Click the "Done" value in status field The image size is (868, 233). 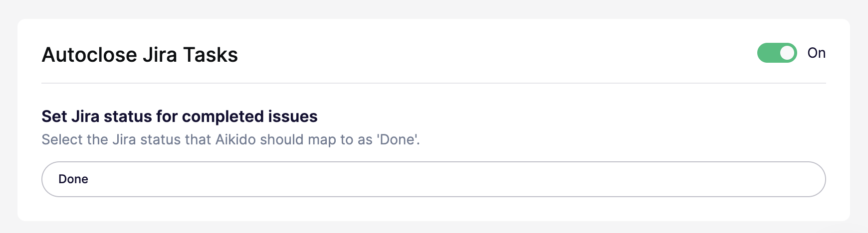click(73, 179)
